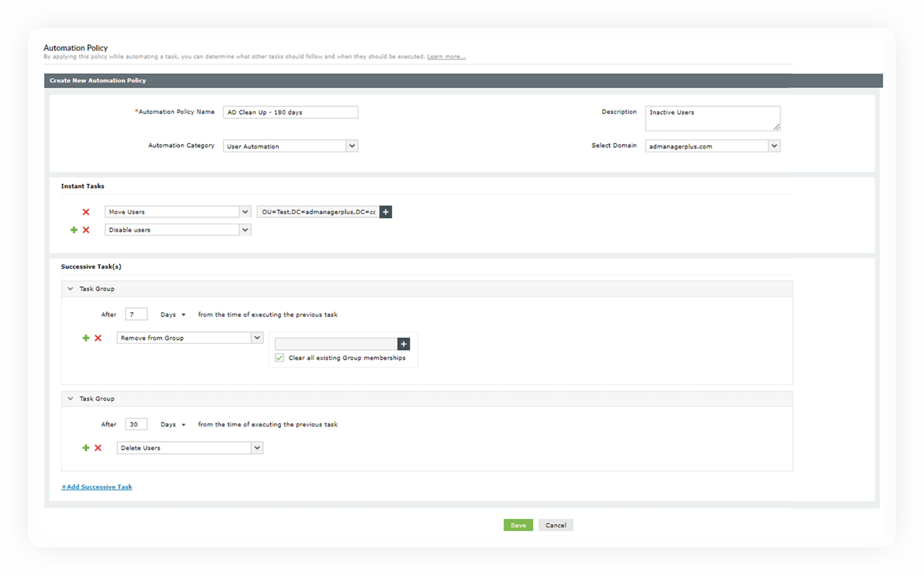
Task: Delete the Disable users instant task
Action: [x=86, y=230]
